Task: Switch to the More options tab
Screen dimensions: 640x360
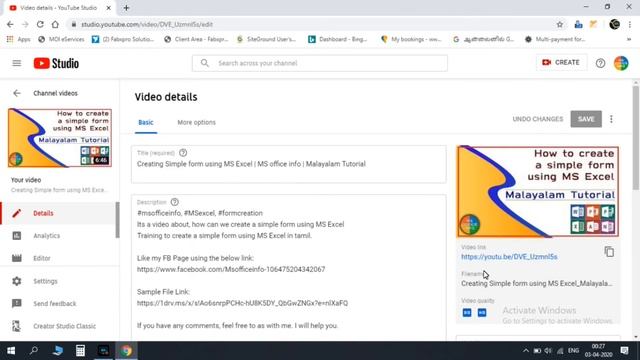Action: [196, 122]
